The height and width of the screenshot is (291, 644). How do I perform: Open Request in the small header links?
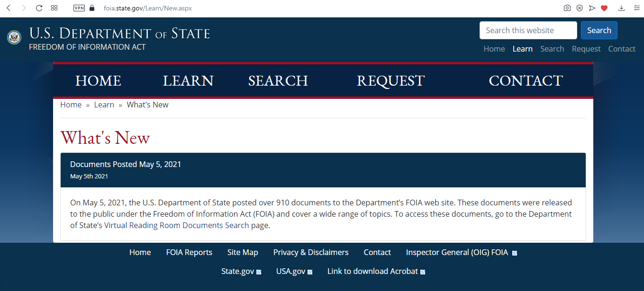[586, 49]
